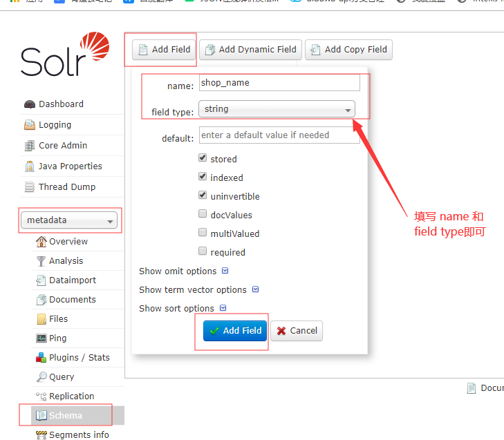Click the Thread Dump icon
Viewport: 504px width, 440px height.
pos(29,187)
